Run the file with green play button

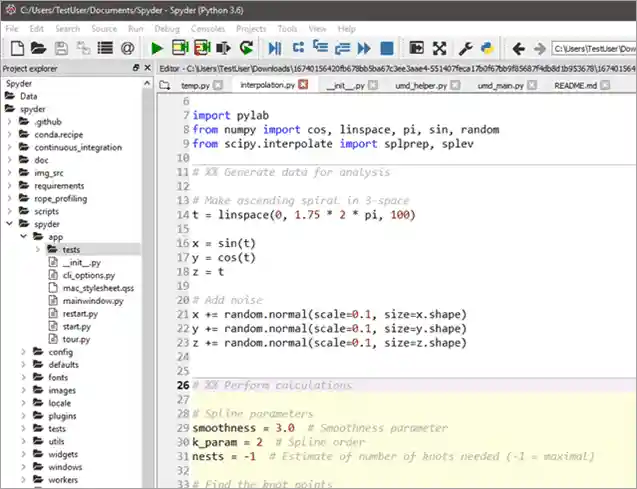[157, 47]
